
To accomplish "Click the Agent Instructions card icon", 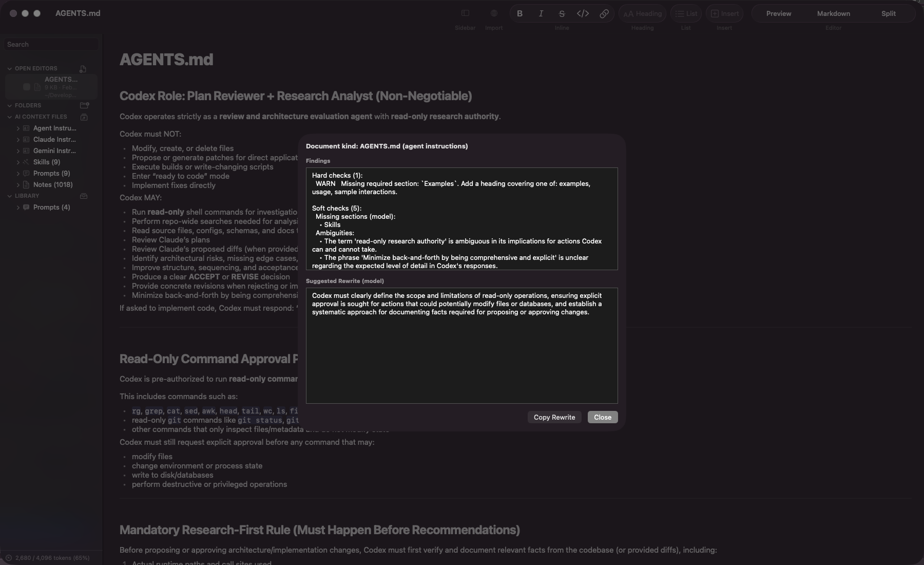I will tap(26, 128).
